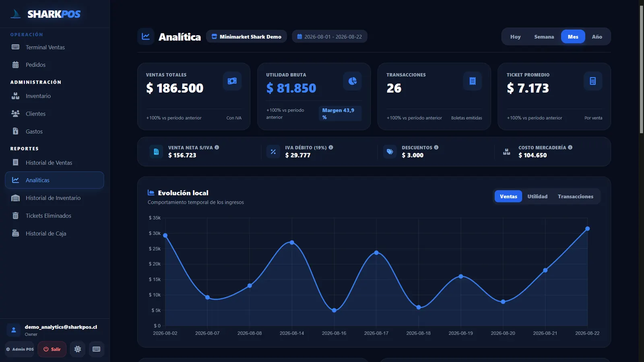Click the tag icon beside Descuentos
The height and width of the screenshot is (362, 644).
coord(390,152)
